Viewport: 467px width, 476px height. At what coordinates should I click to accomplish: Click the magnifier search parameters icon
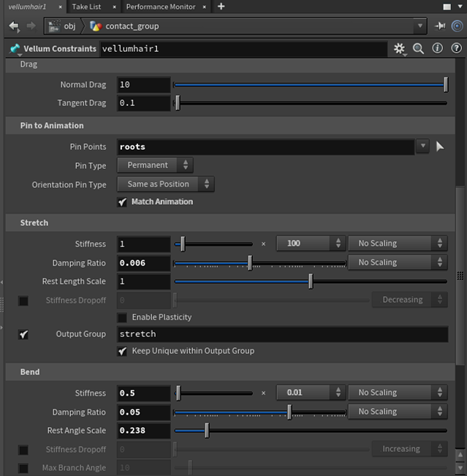419,49
